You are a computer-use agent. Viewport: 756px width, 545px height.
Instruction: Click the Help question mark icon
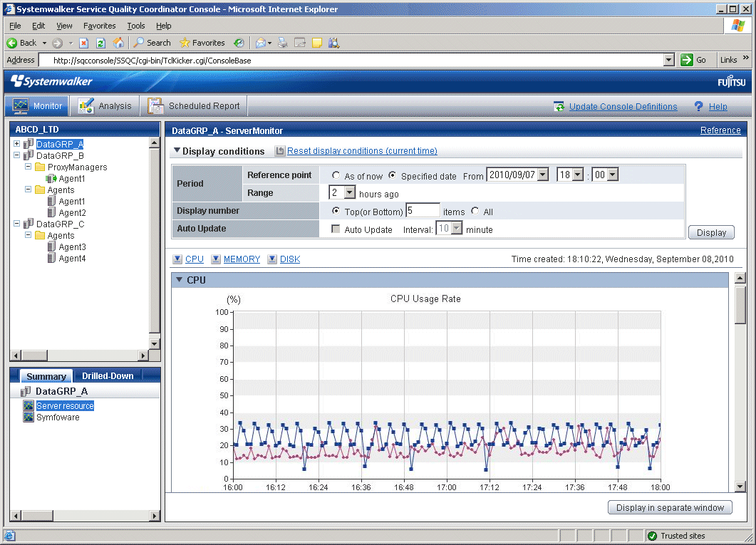pyautogui.click(x=698, y=106)
